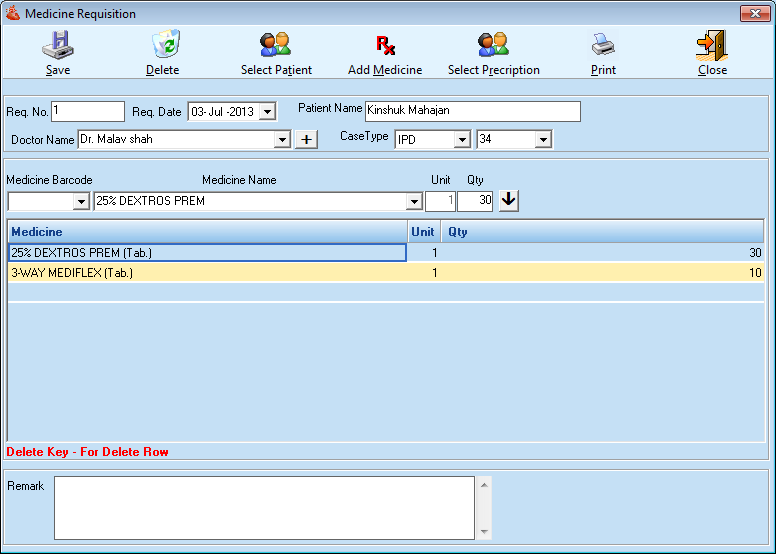Expand the Medicine Barcode dropdown
This screenshot has height=554, width=776.
81,201
